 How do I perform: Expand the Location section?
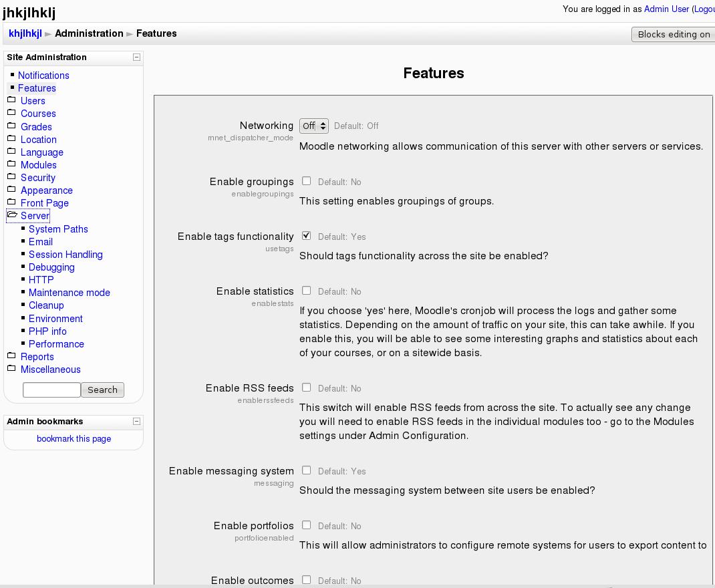[38, 140]
